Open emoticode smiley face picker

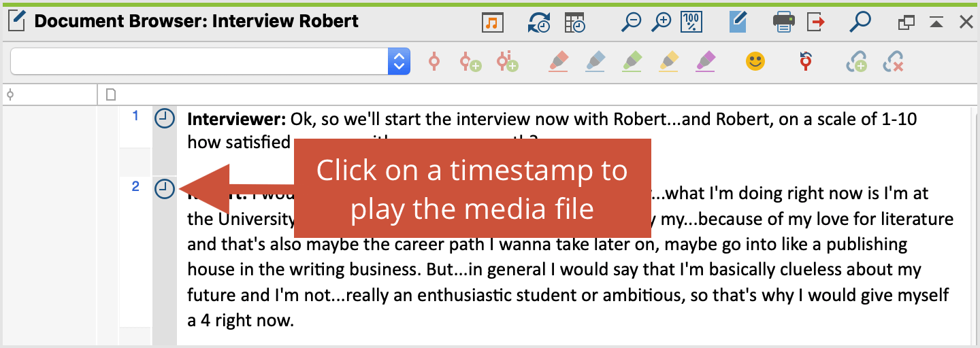pos(755,61)
